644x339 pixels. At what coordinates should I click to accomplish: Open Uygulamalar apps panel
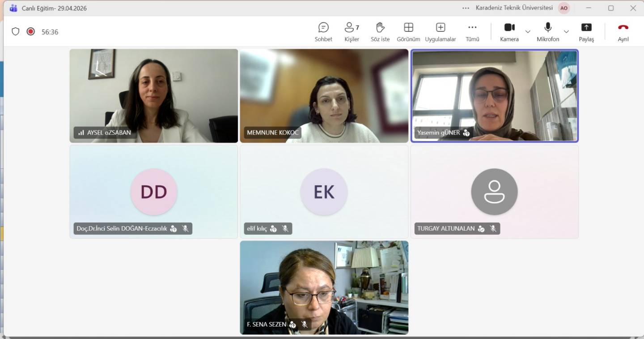point(441,32)
